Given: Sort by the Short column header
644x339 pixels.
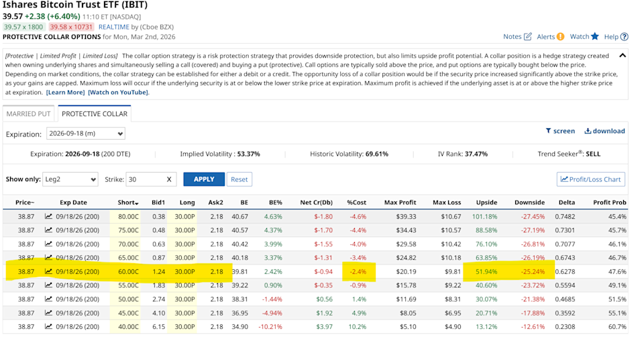Looking at the screenshot, I should point(125,203).
